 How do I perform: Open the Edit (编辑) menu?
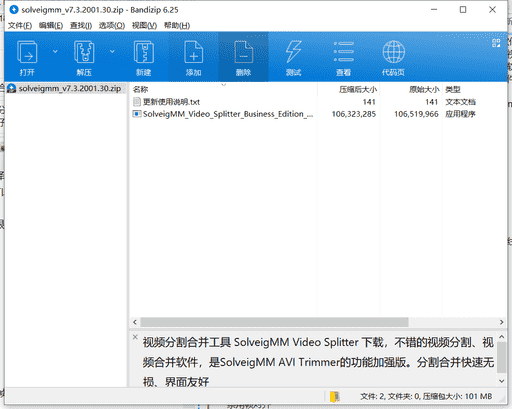click(51, 26)
